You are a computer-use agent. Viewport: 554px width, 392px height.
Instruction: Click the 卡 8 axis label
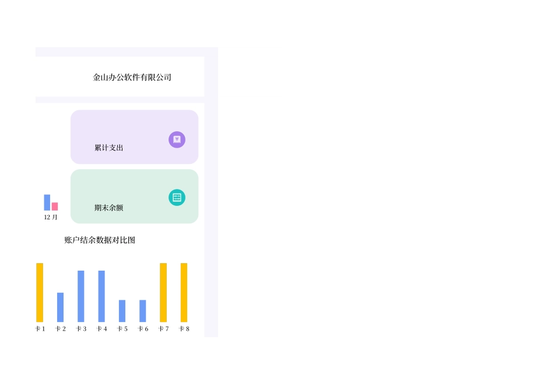point(184,328)
